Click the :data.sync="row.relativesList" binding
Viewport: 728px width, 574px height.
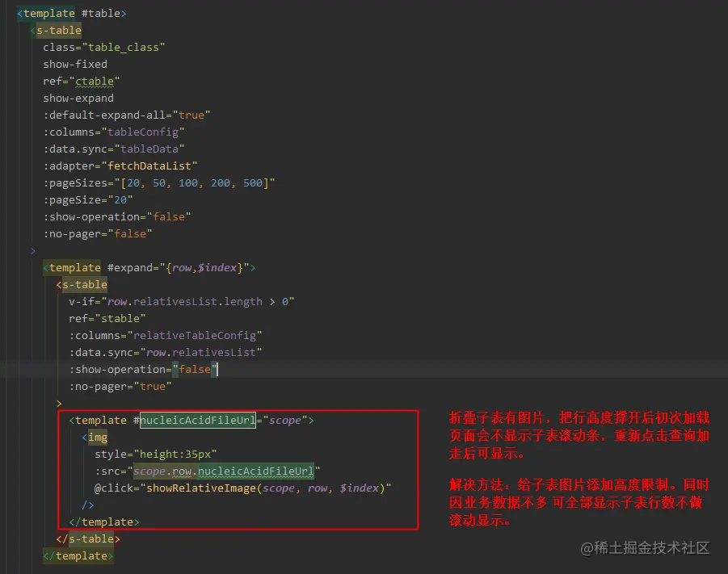coord(166,353)
